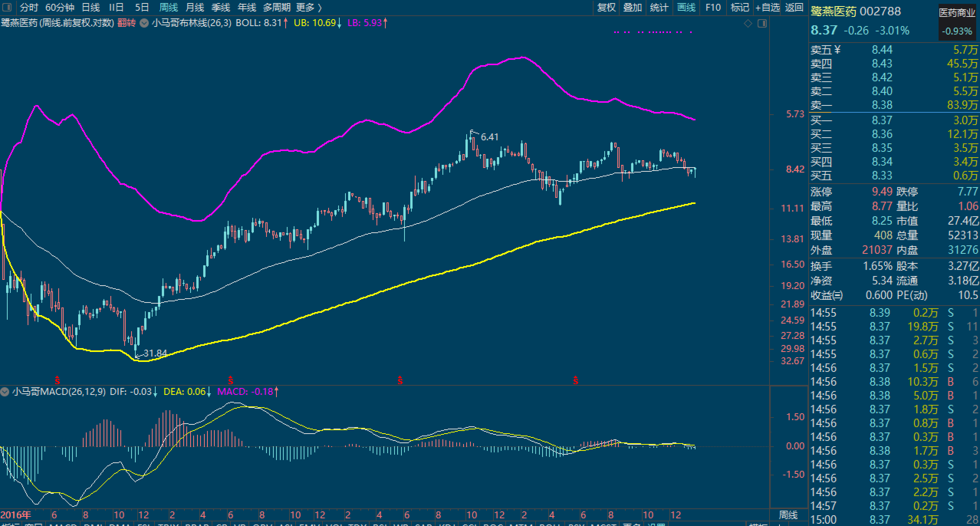Toggle the 翻转 chart flip
The image size is (980, 526).
point(127,23)
